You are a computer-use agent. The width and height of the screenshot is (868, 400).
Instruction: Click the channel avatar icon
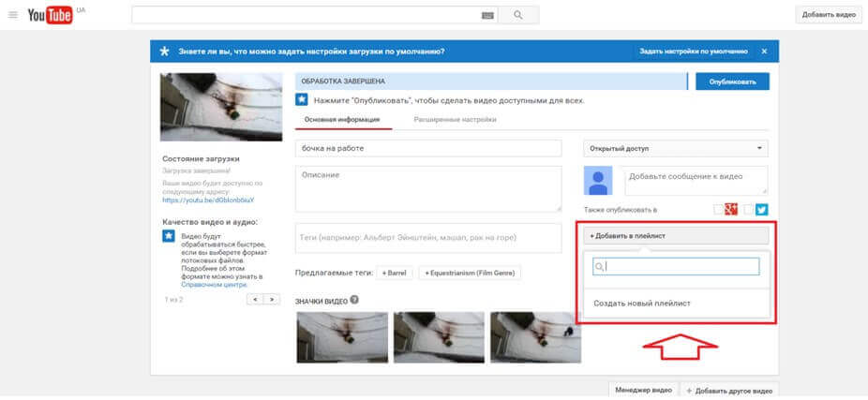pyautogui.click(x=598, y=181)
